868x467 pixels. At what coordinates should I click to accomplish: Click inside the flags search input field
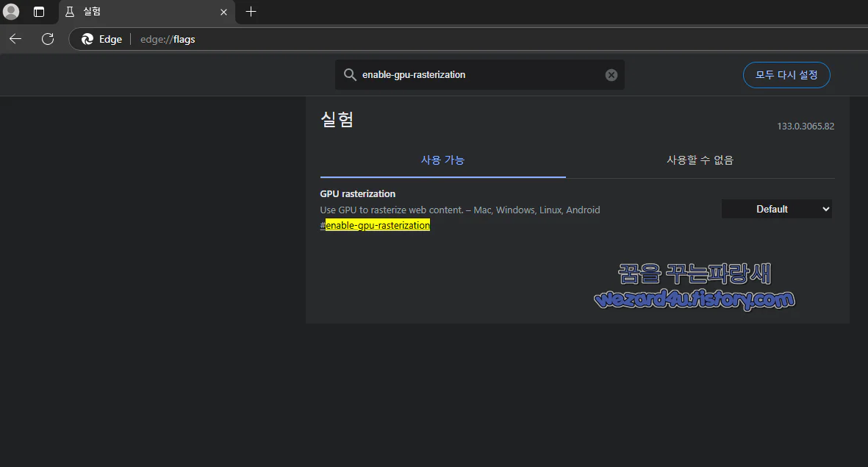[478, 74]
